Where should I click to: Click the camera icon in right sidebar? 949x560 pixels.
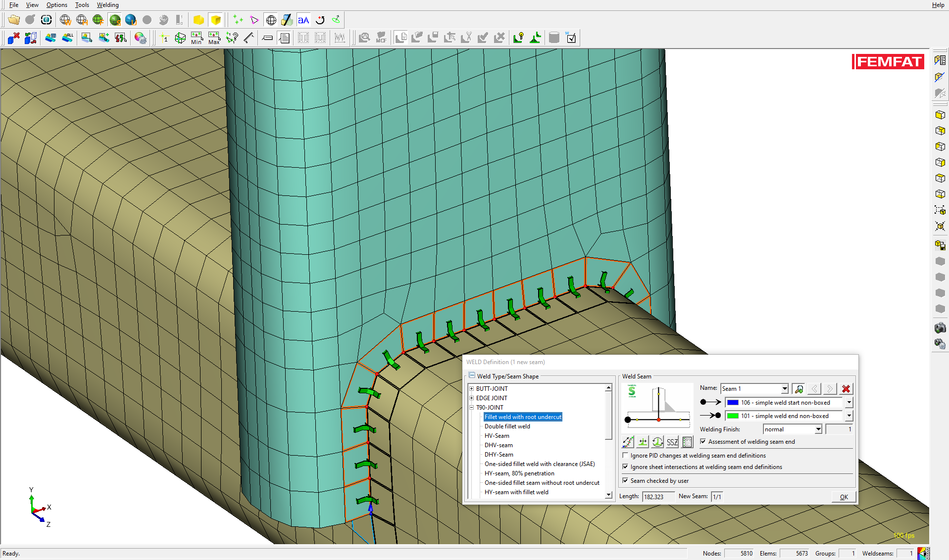[x=940, y=328]
